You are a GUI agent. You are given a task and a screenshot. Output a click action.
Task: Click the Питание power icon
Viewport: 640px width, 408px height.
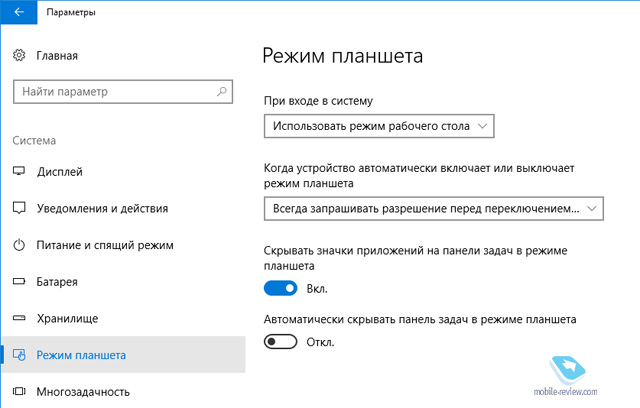click(x=19, y=245)
